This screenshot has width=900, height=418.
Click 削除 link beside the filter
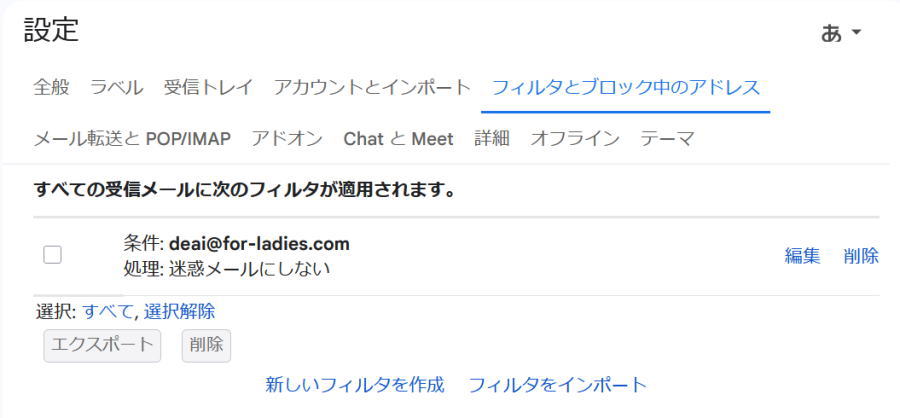(x=861, y=256)
